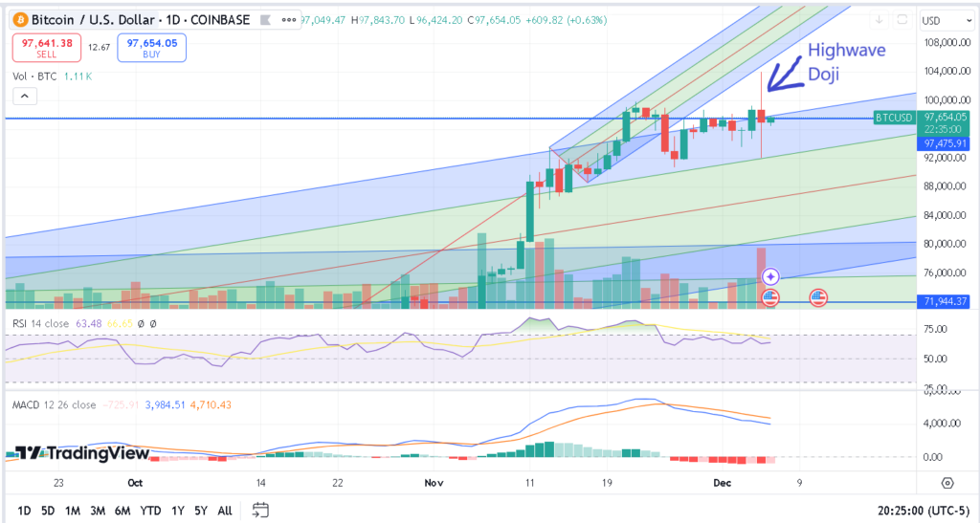Image resolution: width=980 pixels, height=523 pixels.
Task: Open the USD currency dropdown
Action: (x=946, y=21)
